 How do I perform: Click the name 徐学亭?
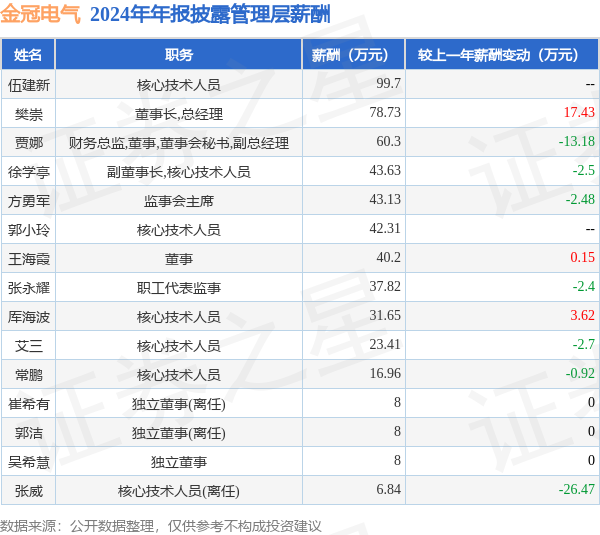click(x=29, y=172)
